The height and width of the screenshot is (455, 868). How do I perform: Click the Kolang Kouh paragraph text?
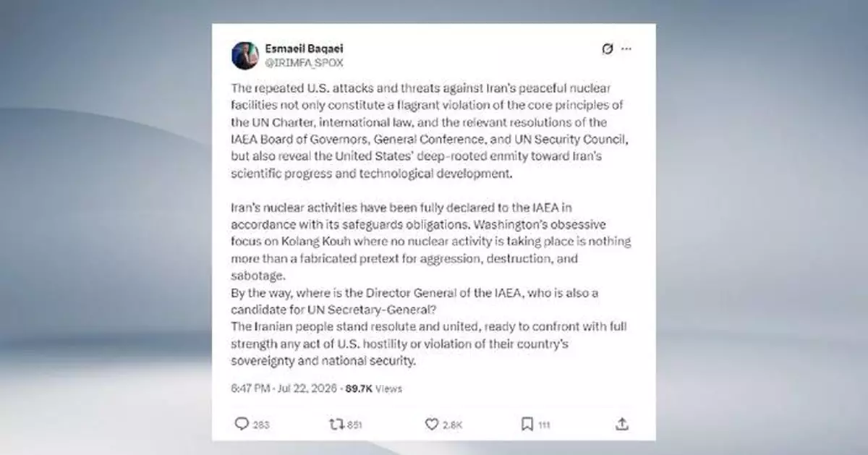tap(431, 242)
